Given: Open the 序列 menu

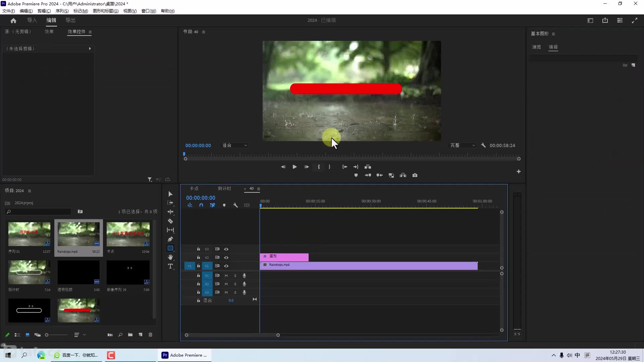Looking at the screenshot, I should coord(62,11).
